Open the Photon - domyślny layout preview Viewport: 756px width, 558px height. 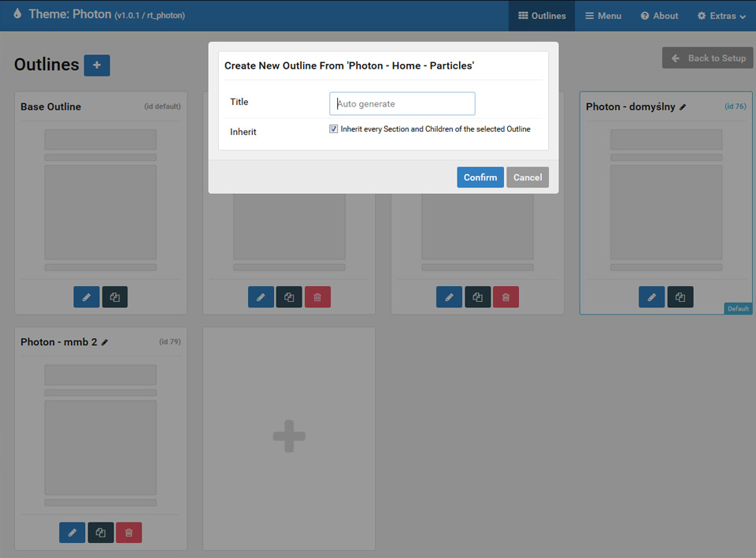[666, 200]
